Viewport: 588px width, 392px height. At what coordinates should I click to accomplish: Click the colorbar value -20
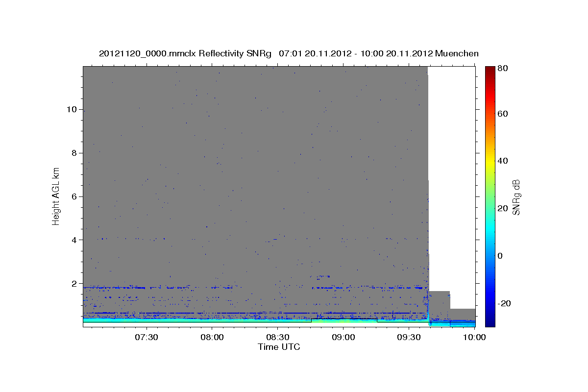pos(505,303)
